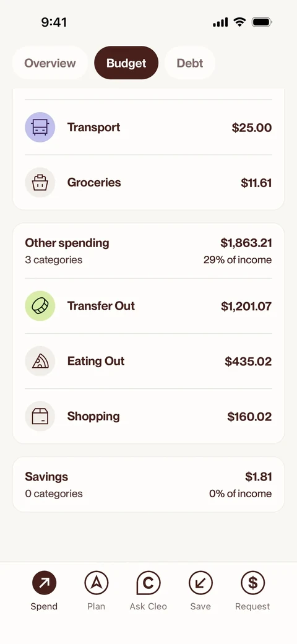
Task: Tap the Eating Out pizza icon
Action: coord(40,361)
